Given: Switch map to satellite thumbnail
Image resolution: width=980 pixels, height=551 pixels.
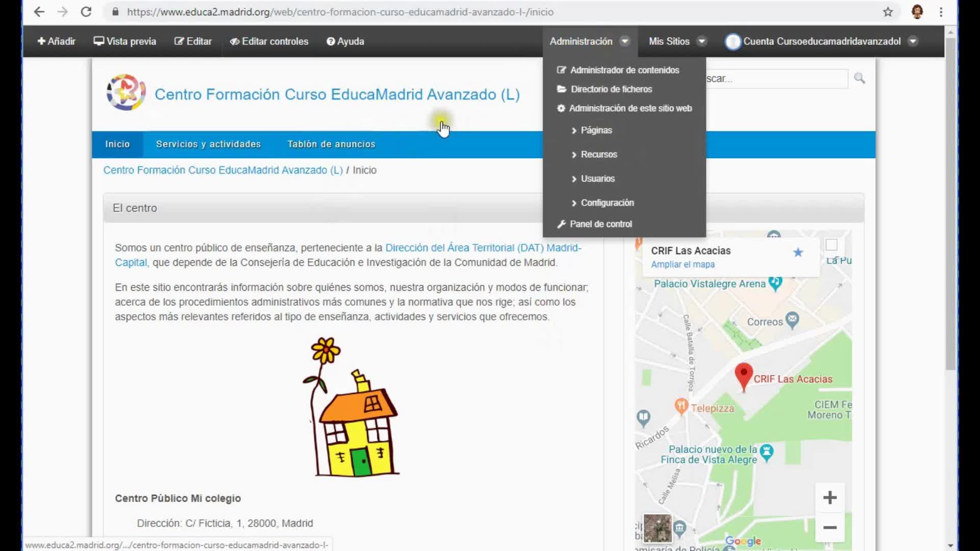Looking at the screenshot, I should pos(657,528).
